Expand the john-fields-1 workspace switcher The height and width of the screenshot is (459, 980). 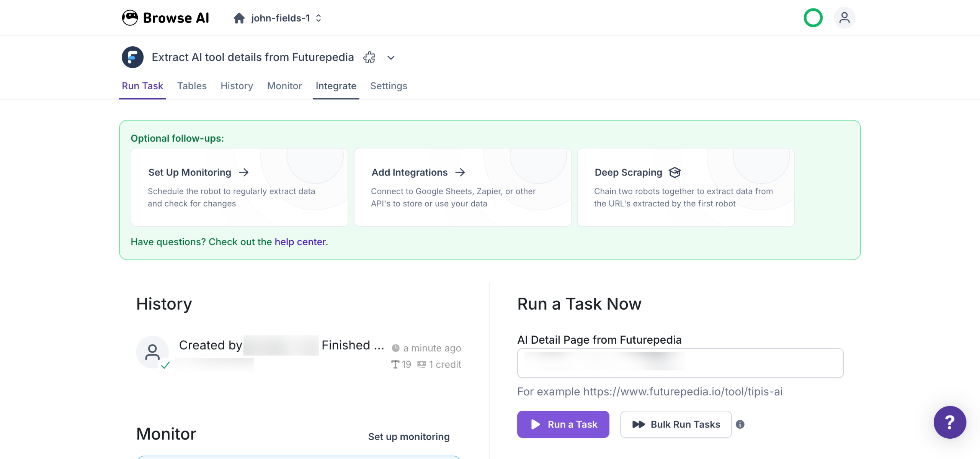(x=286, y=18)
